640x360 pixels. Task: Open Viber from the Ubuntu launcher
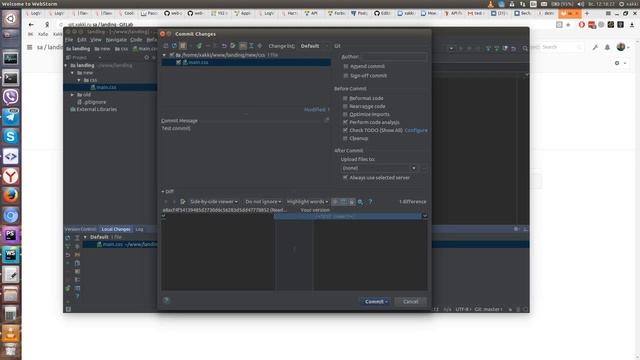tap(11, 97)
